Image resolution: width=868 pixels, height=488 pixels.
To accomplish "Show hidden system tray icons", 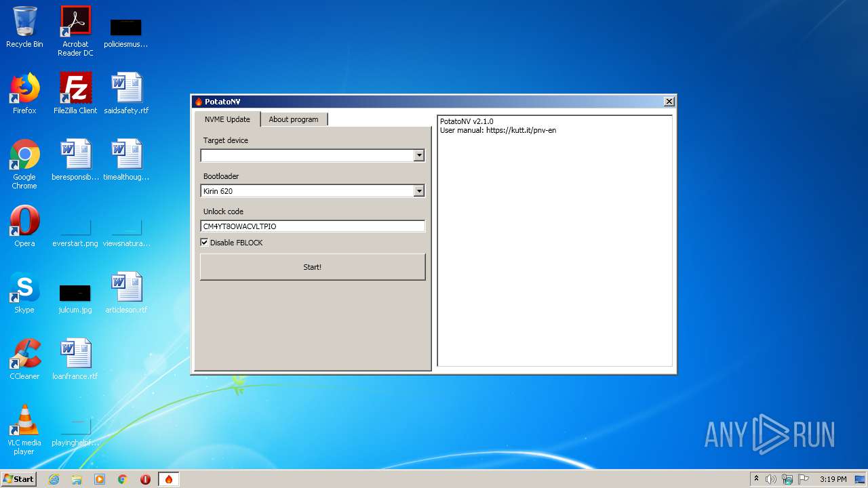I will click(x=756, y=479).
